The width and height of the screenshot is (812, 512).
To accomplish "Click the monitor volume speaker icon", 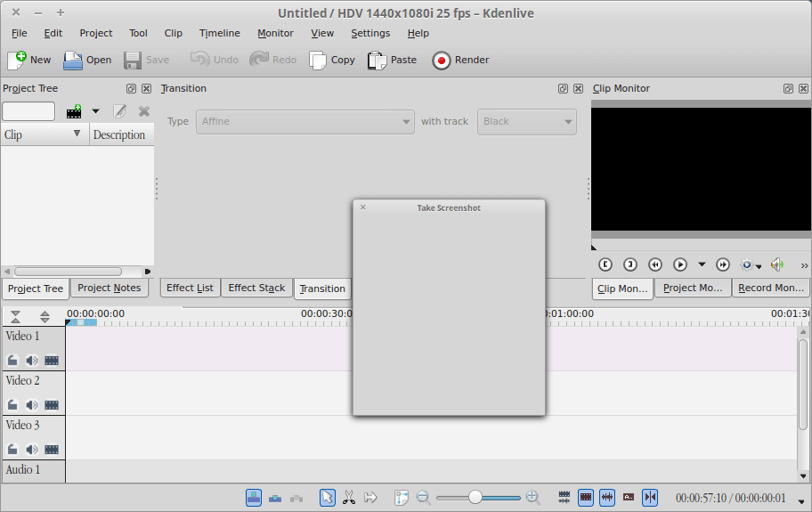I will click(x=776, y=264).
